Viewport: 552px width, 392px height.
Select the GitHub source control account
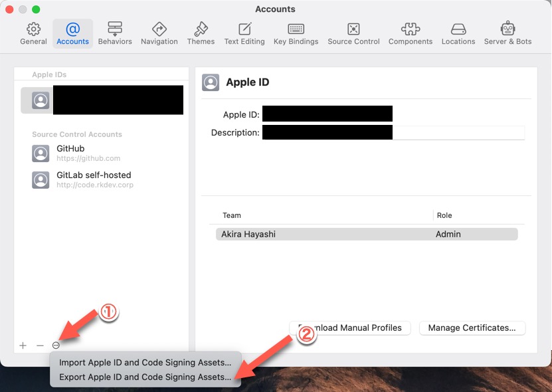(102, 153)
